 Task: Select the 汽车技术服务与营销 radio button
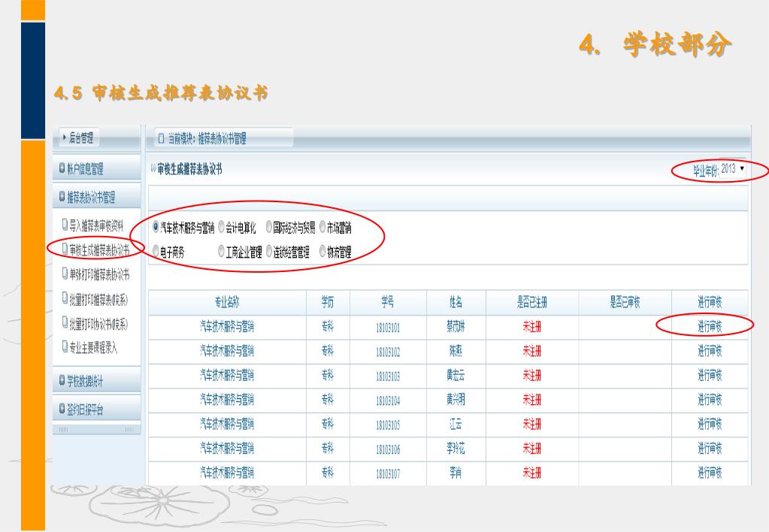pyautogui.click(x=156, y=227)
